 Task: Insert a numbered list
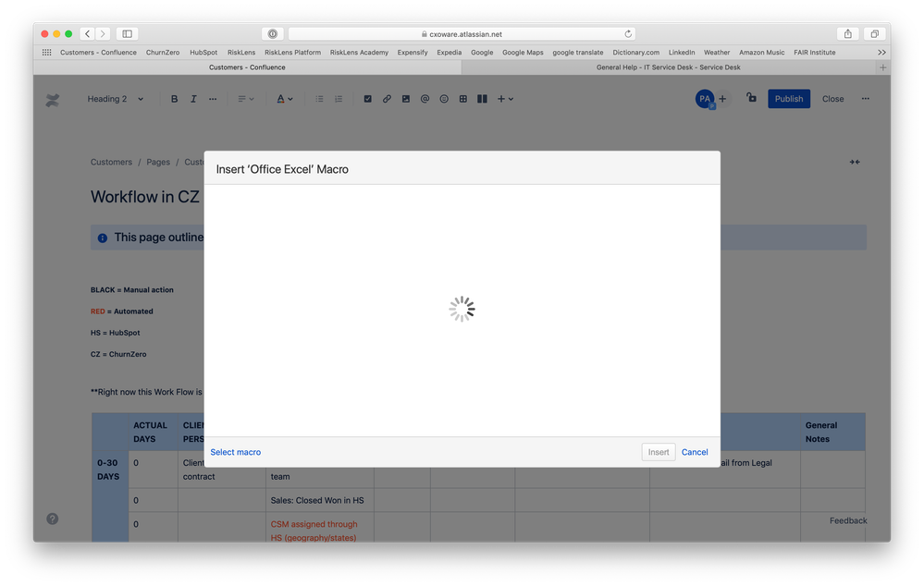[x=339, y=99]
